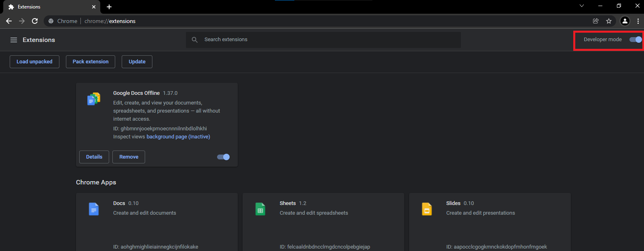
Task: Open Chrome three-dot menu
Action: 638,21
